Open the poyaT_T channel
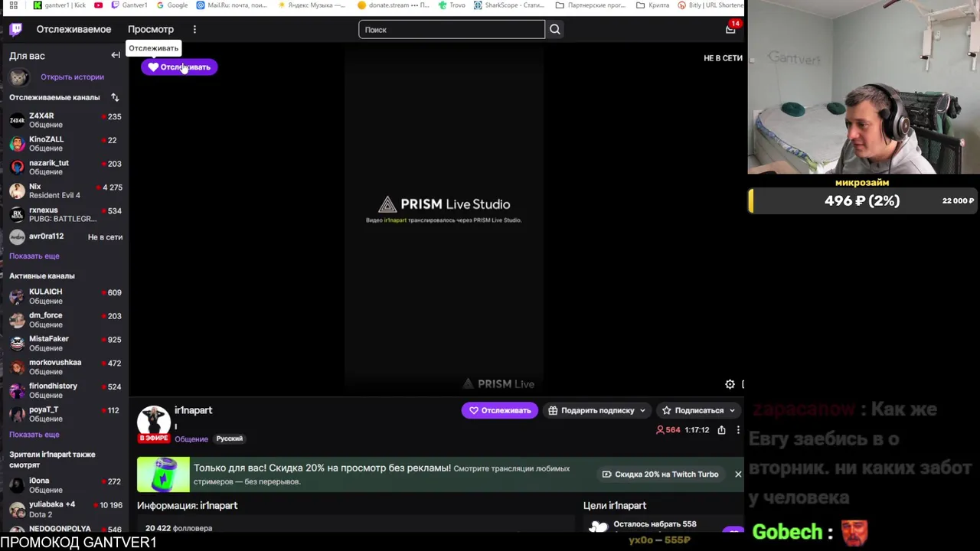 [x=65, y=414]
